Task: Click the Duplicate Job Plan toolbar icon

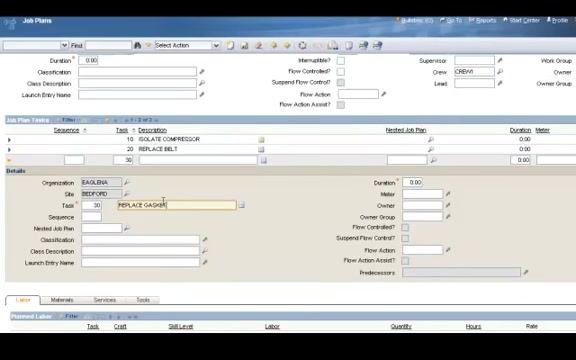Action: 332,45
